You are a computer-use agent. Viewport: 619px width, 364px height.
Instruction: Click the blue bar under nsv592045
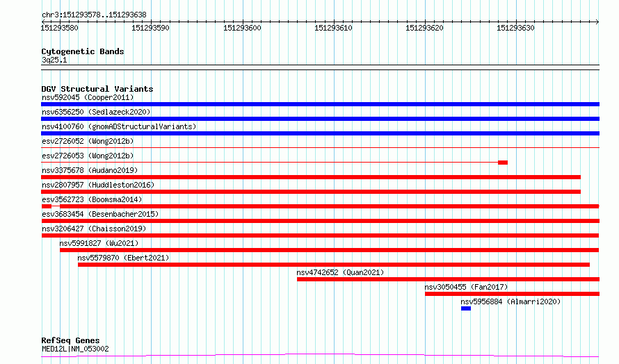320,104
